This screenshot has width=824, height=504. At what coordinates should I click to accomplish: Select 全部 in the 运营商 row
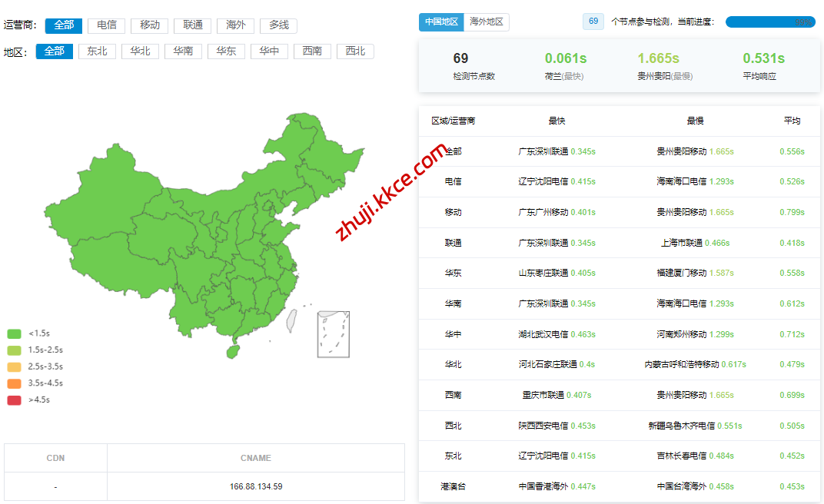click(x=63, y=25)
